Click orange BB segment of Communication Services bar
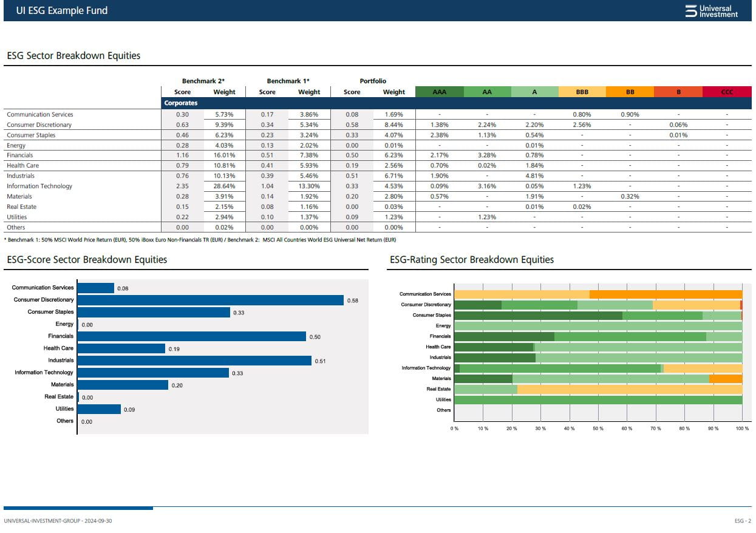 pos(666,294)
